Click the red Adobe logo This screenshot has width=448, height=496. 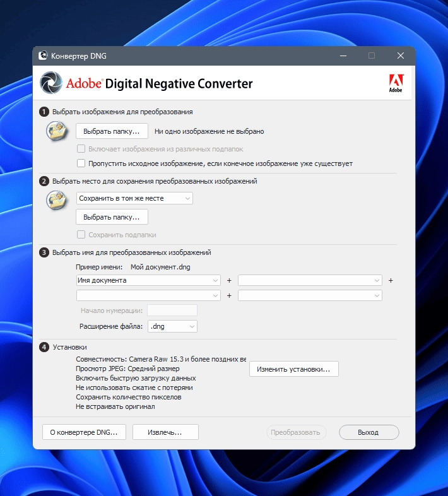pos(396,83)
